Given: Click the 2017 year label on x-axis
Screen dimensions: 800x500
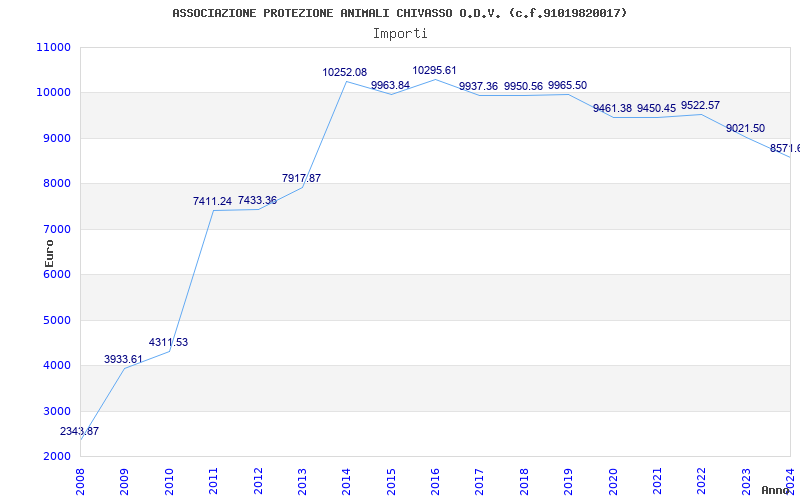Looking at the screenshot, I should pyautogui.click(x=480, y=481).
